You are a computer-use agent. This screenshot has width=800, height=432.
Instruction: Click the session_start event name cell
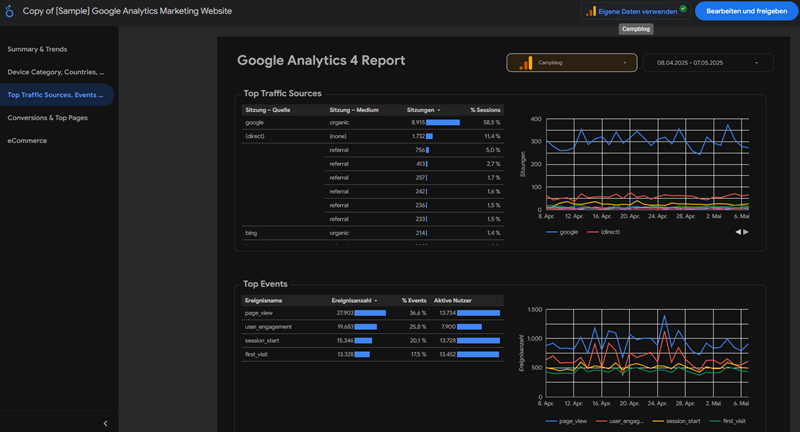262,341
